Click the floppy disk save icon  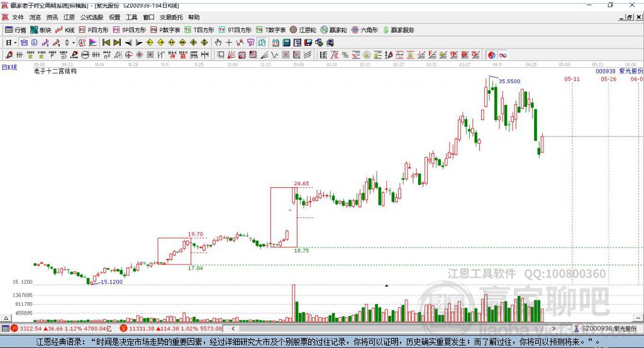click(308, 43)
